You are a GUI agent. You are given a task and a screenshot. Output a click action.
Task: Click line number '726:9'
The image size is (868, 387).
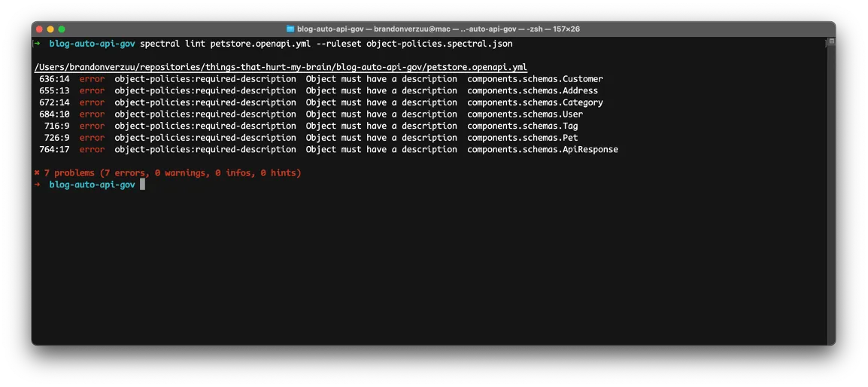(x=57, y=138)
